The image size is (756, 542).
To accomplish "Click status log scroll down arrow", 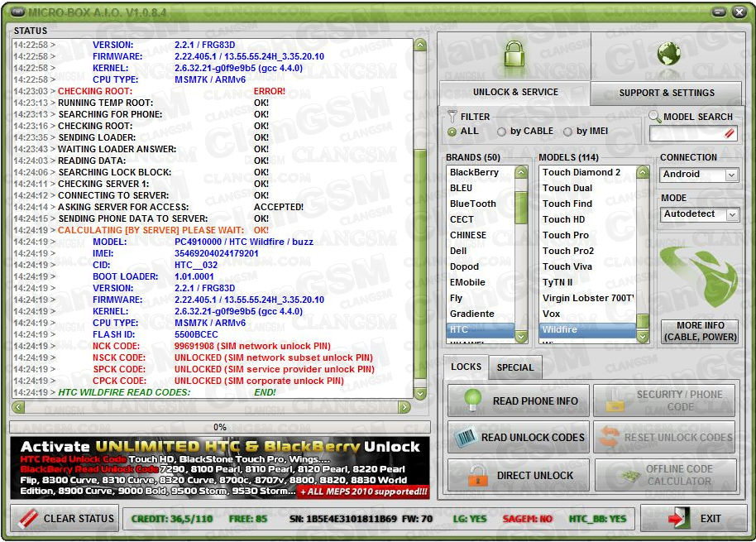I will (420, 394).
